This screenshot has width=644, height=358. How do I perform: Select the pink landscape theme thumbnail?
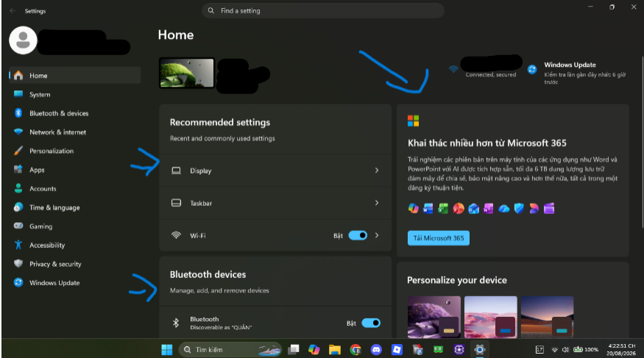490,317
